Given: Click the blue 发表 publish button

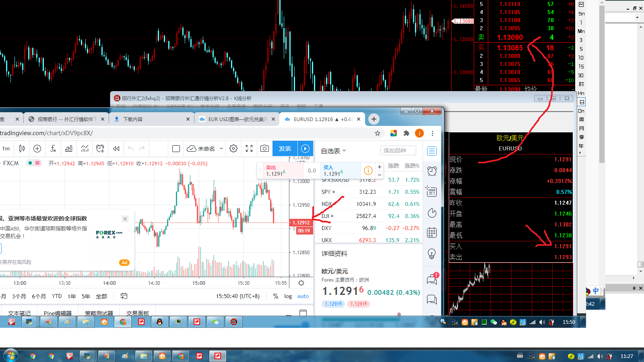Looking at the screenshot, I should (285, 149).
